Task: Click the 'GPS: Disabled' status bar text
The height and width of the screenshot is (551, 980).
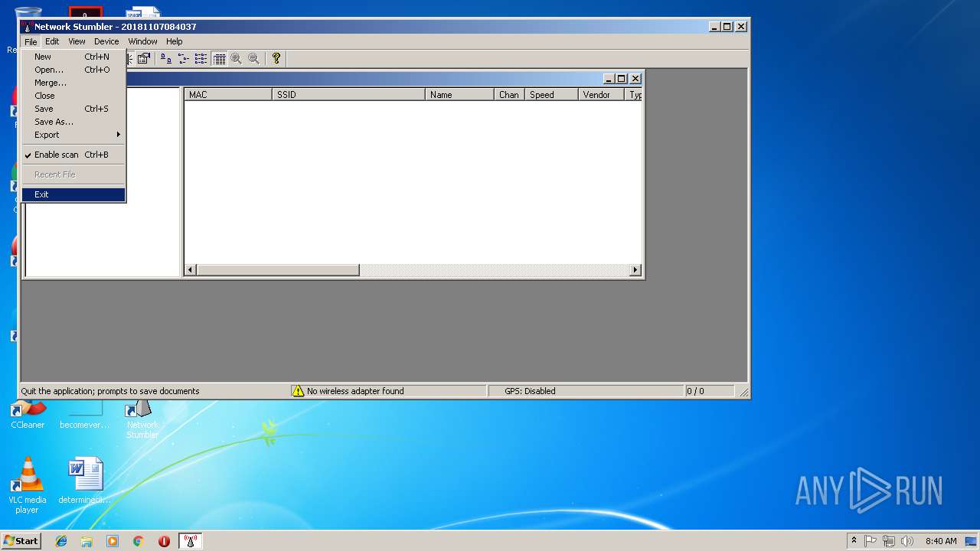Action: click(x=530, y=391)
